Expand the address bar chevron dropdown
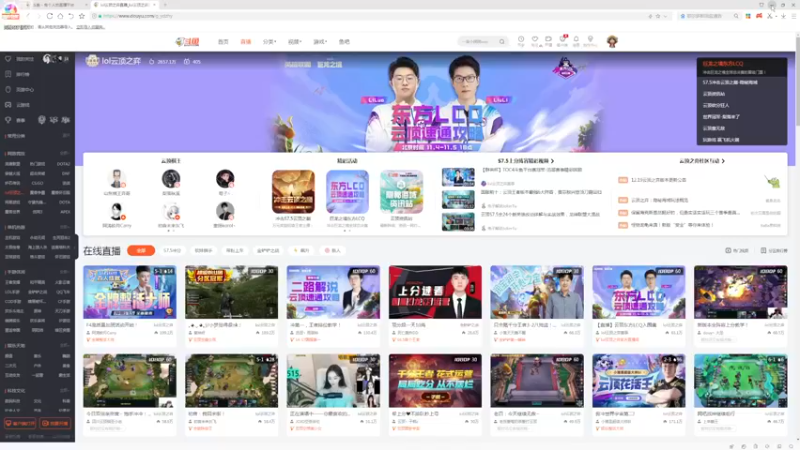800x450 pixels. [x=665, y=16]
